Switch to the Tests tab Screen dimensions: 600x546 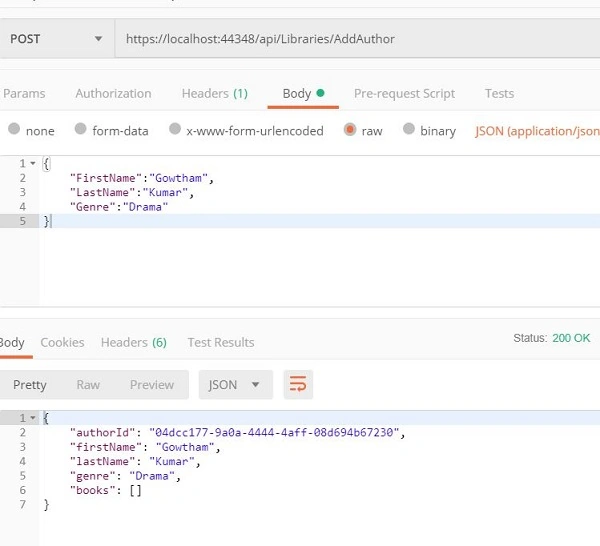(499, 93)
